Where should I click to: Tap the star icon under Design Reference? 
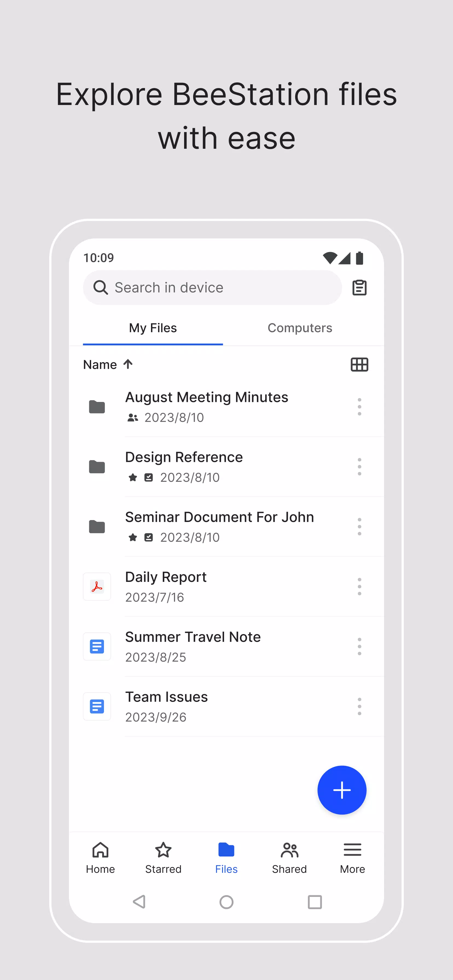133,477
